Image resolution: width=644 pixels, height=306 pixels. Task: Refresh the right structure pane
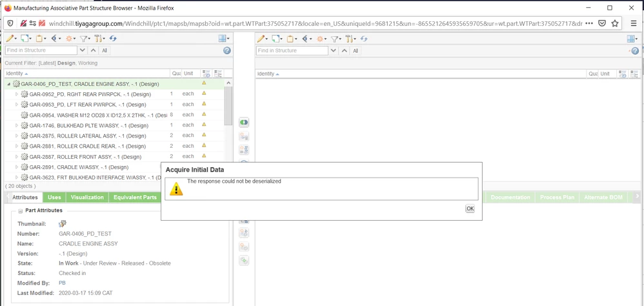click(x=364, y=39)
